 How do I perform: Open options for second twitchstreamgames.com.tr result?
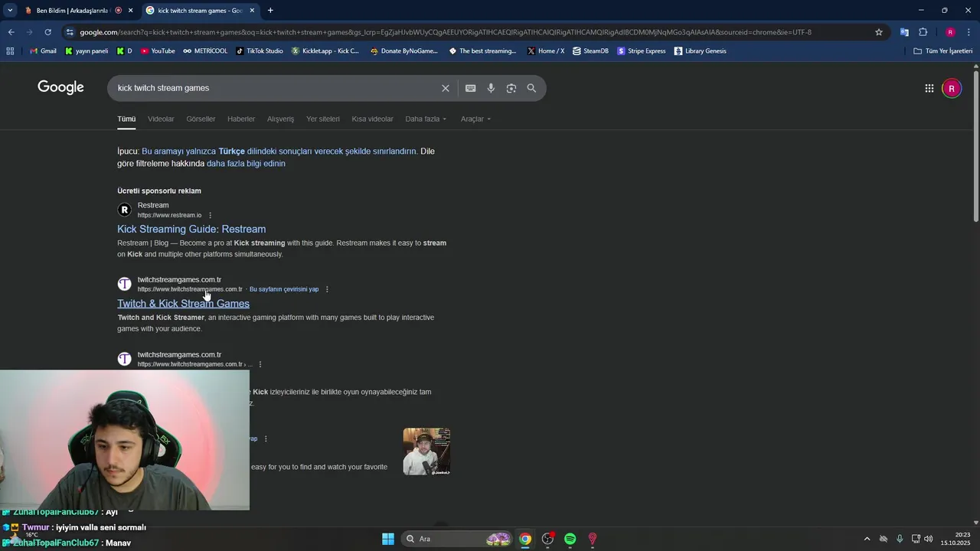pos(260,364)
